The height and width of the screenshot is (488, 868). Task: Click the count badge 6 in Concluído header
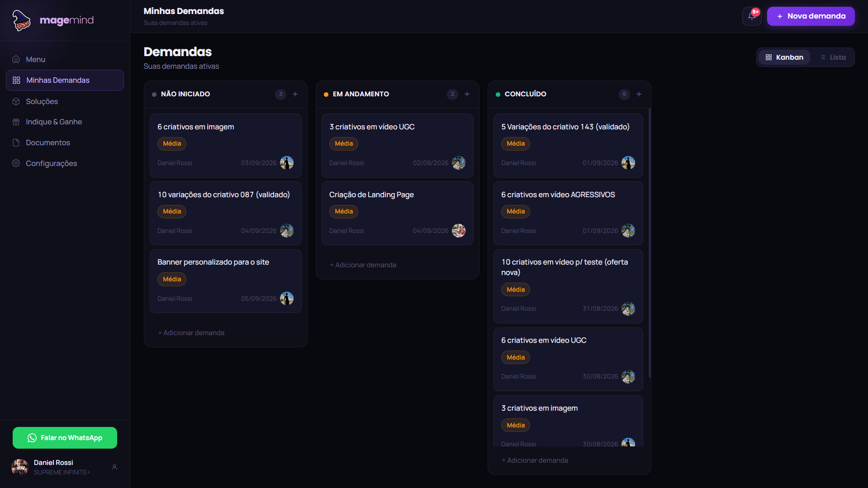624,94
